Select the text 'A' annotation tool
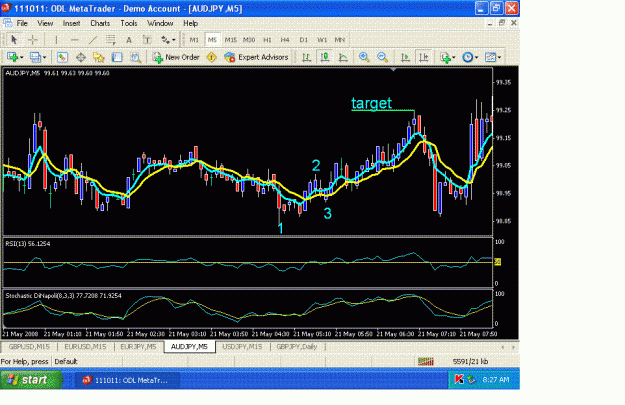Viewport: 625px width, 405px height. coord(129,40)
